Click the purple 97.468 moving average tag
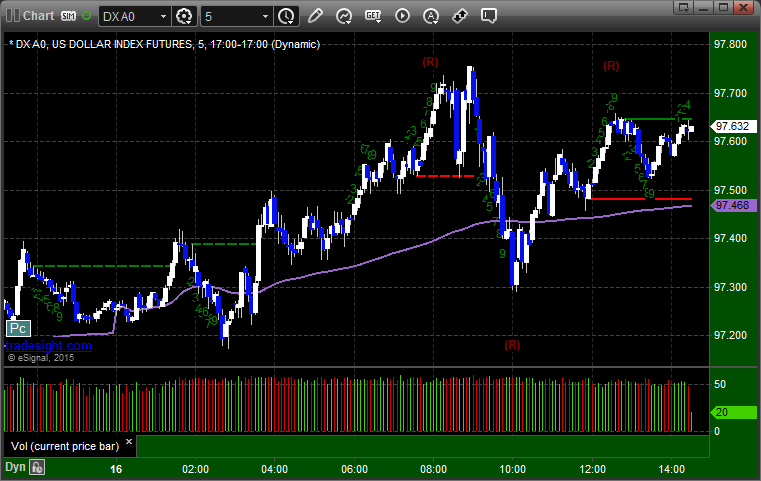This screenshot has width=761, height=481. tap(732, 205)
